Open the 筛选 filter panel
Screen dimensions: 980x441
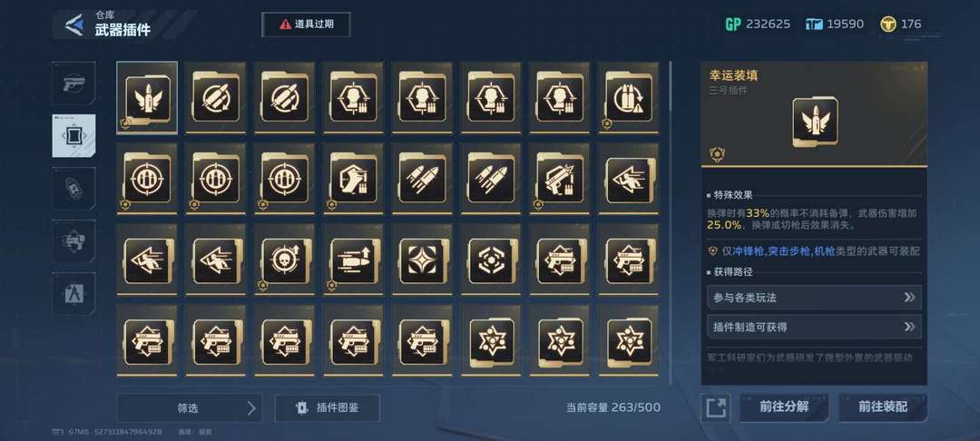point(189,408)
